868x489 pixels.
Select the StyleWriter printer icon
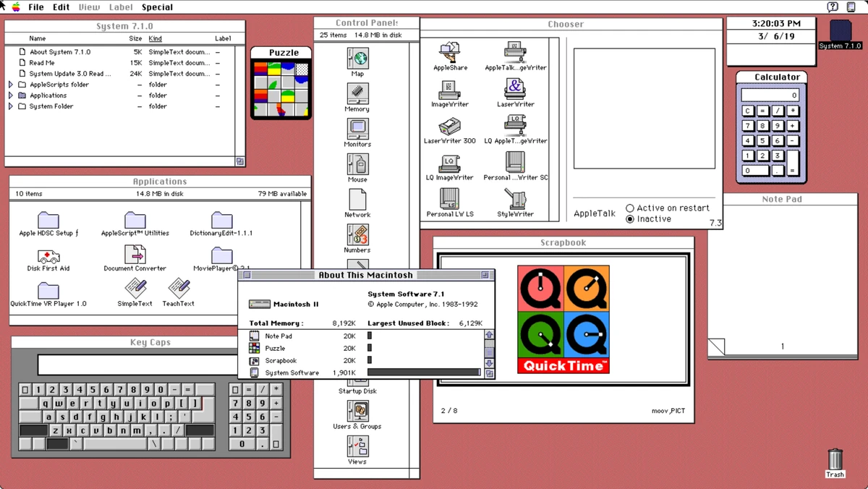515,200
